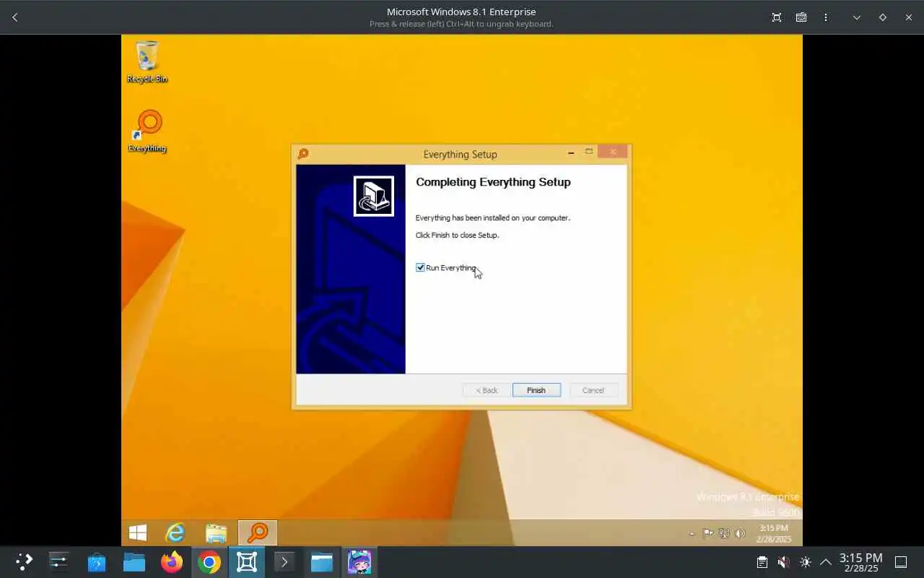Open the clipboard tray icon
Screen dimensions: 924x578
coord(762,562)
